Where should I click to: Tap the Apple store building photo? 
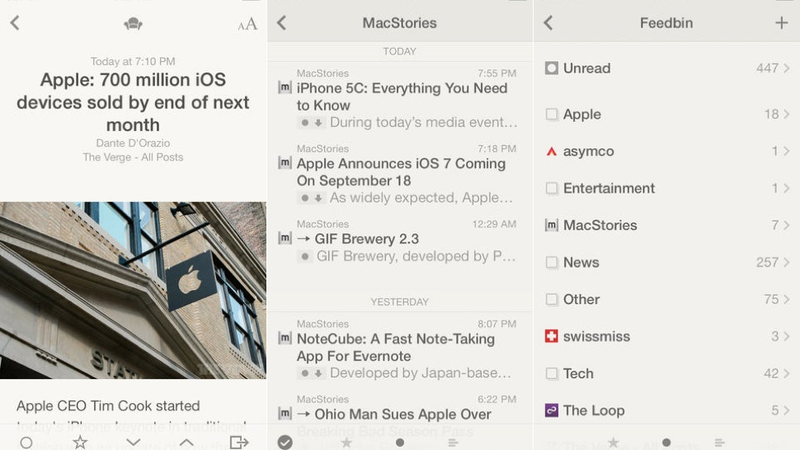tap(133, 290)
